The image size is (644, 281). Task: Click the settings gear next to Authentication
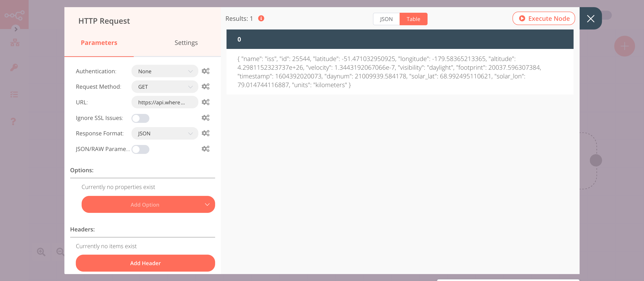pos(206,71)
